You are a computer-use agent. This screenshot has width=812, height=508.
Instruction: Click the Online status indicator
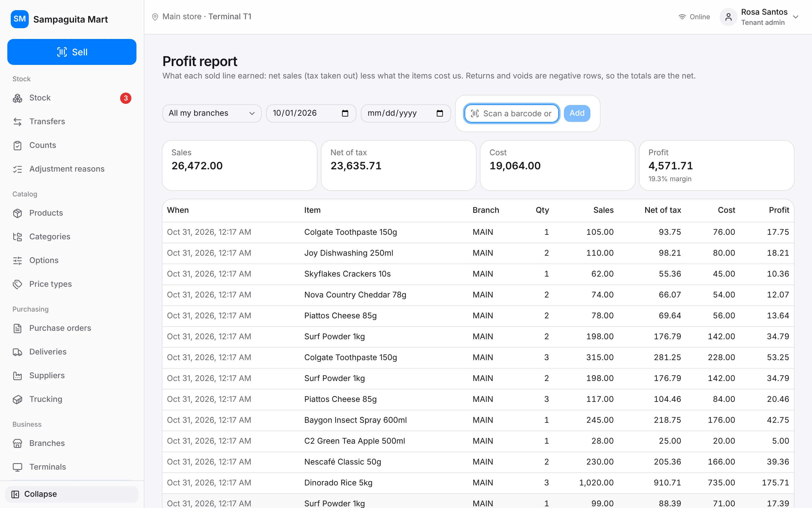click(x=694, y=17)
